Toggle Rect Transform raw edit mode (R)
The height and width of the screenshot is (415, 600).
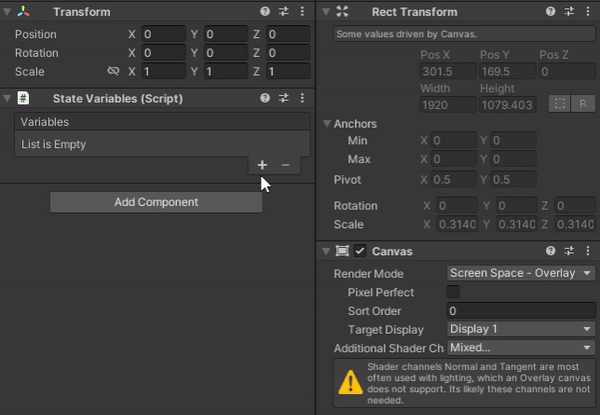pyautogui.click(x=582, y=104)
